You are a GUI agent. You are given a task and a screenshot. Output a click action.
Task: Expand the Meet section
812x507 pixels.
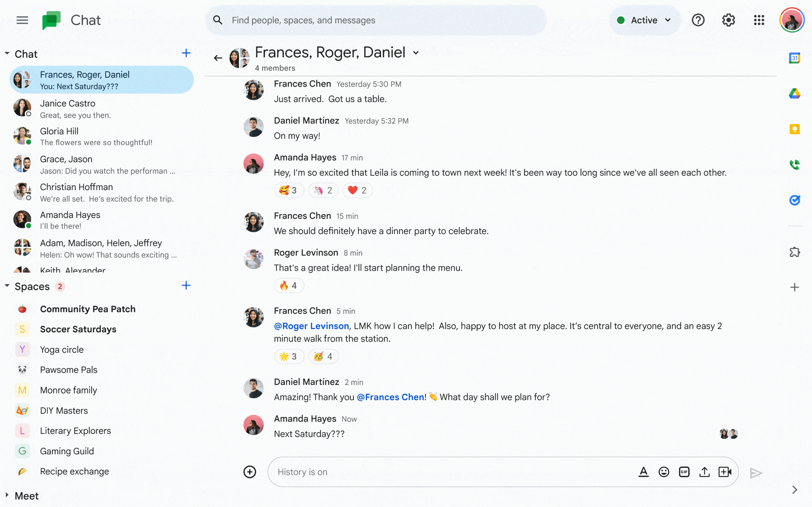[x=7, y=495]
